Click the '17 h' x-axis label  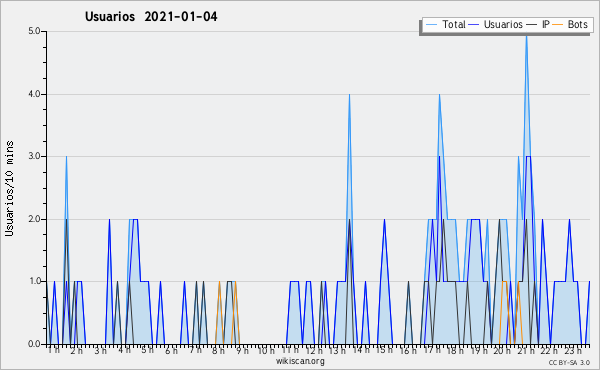[431, 350]
